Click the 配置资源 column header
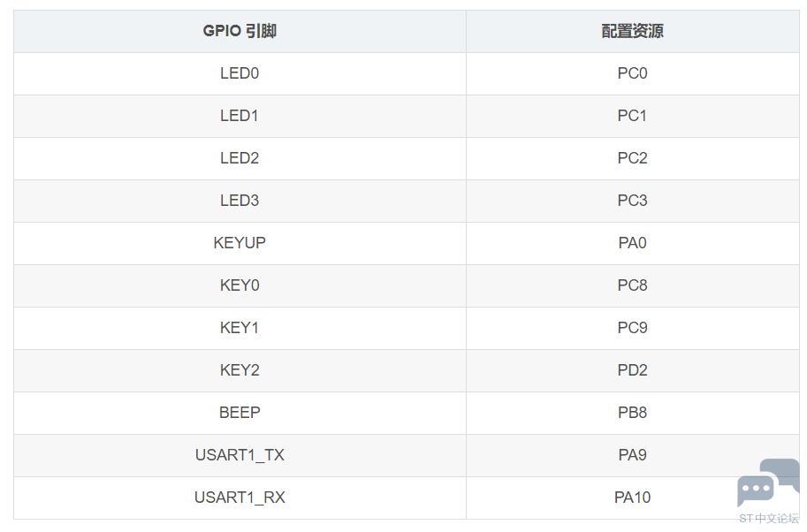This screenshot has height=532, width=807. tap(633, 32)
